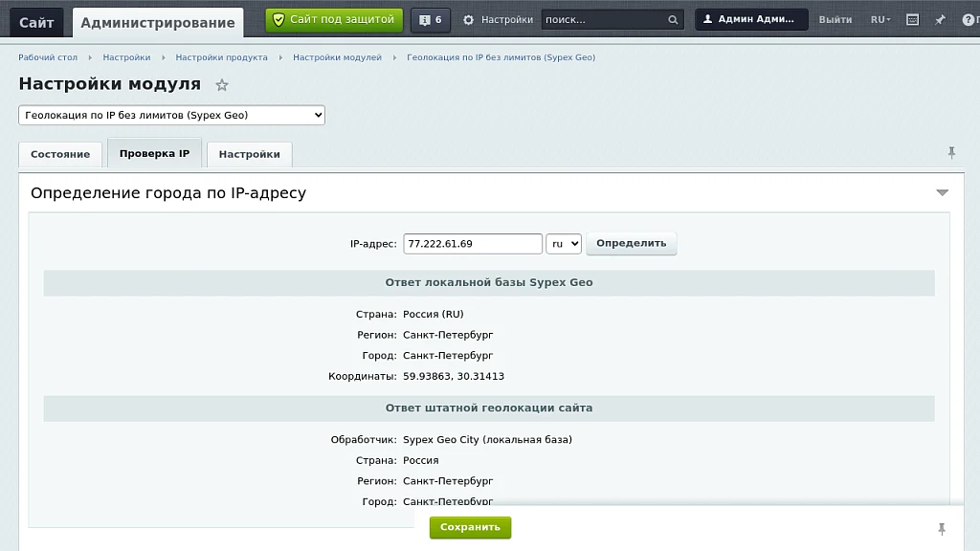Go to Рабочий стол breadcrumb

click(x=48, y=57)
